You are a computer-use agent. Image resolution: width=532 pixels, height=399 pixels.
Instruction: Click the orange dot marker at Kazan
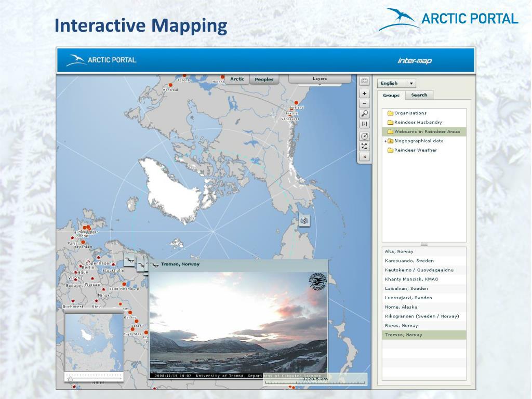coord(137,321)
